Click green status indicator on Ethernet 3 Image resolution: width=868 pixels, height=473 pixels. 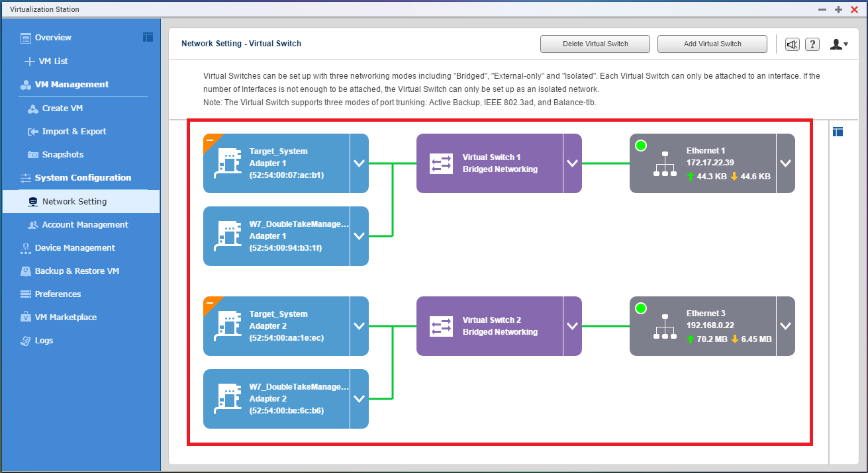pyautogui.click(x=640, y=308)
